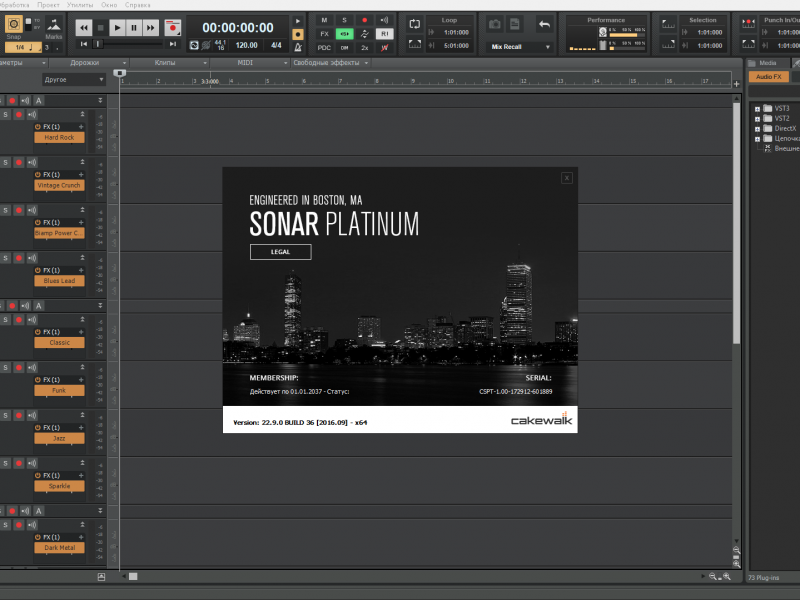This screenshot has height=600, width=800.
Task: Open the Окно menu
Action: coord(109,5)
